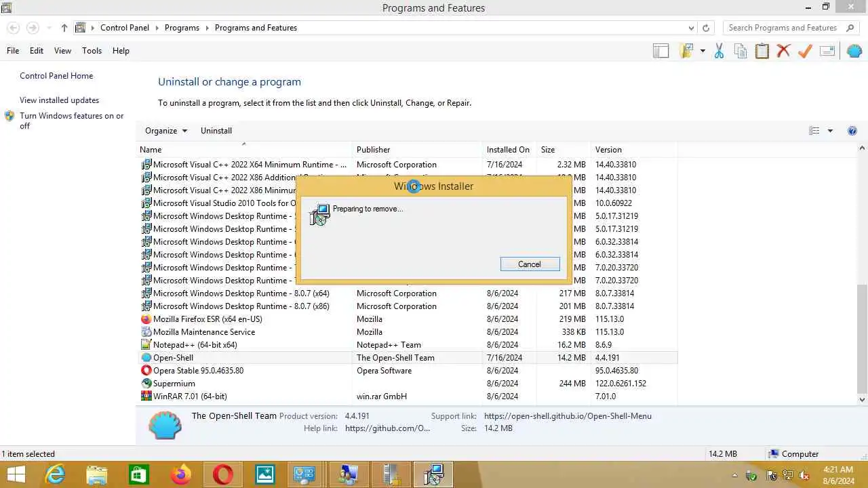The width and height of the screenshot is (868, 488).
Task: Go to Control Panel Home
Action: [56, 76]
